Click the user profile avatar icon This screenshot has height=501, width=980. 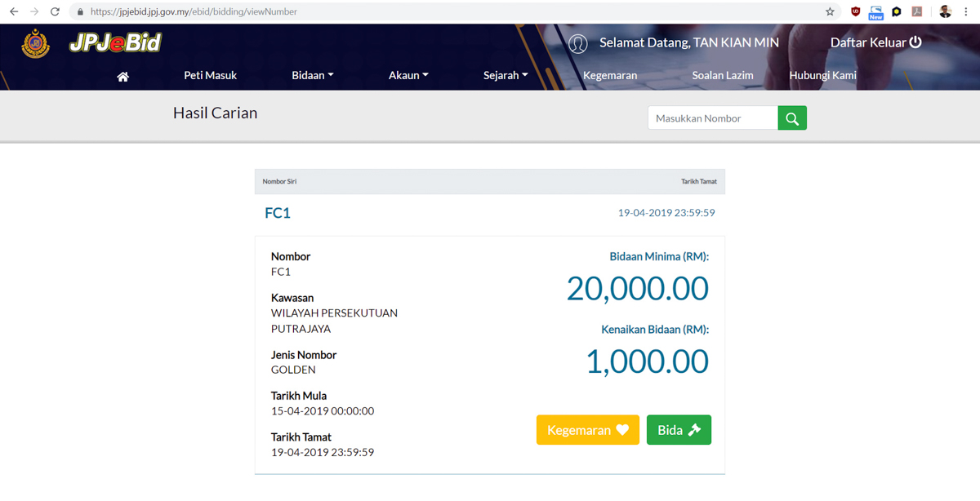tap(578, 43)
